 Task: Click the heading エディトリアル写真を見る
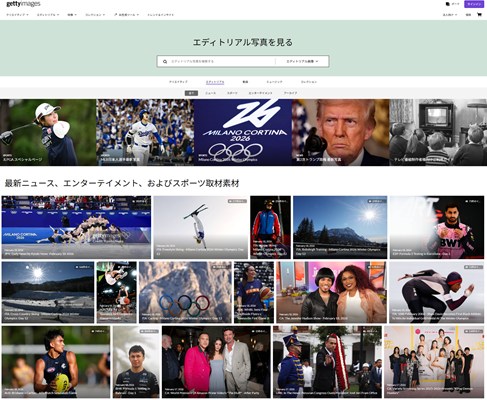[243, 42]
